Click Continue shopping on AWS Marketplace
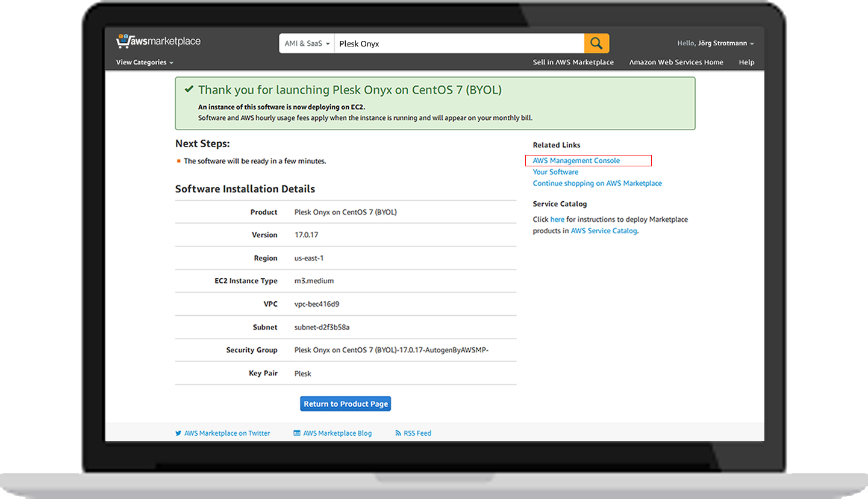This screenshot has height=499, width=868. click(x=597, y=183)
